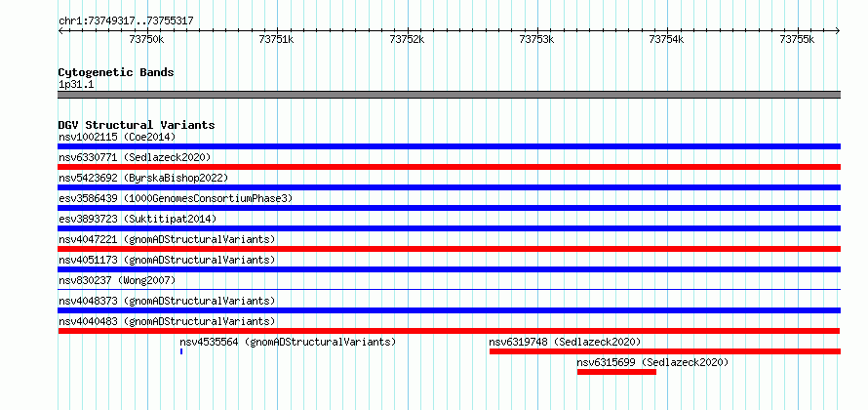Select the blue bar under nsv4051173
The image size is (868, 410).
click(x=449, y=269)
